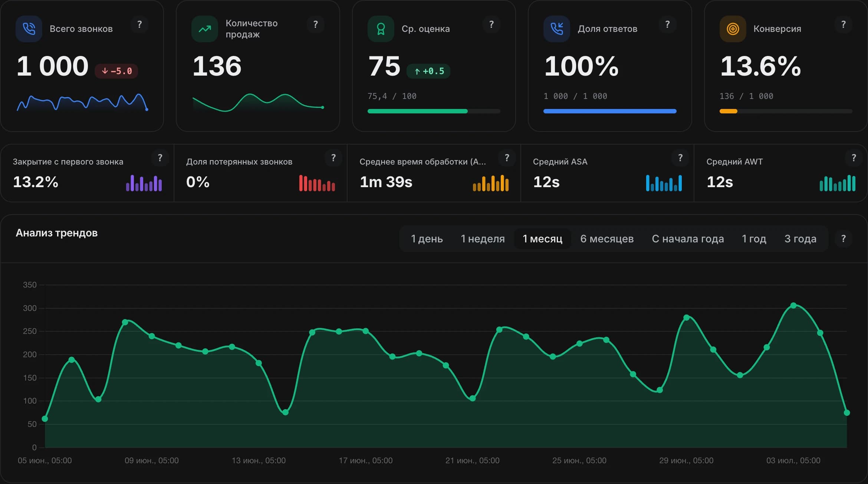Set period to С начала года
This screenshot has height=484, width=868.
point(688,239)
